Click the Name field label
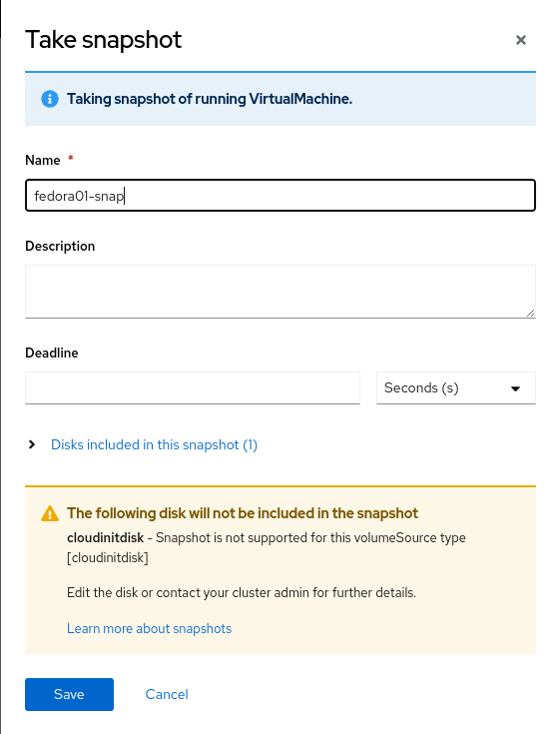This screenshot has height=734, width=560. tap(43, 160)
